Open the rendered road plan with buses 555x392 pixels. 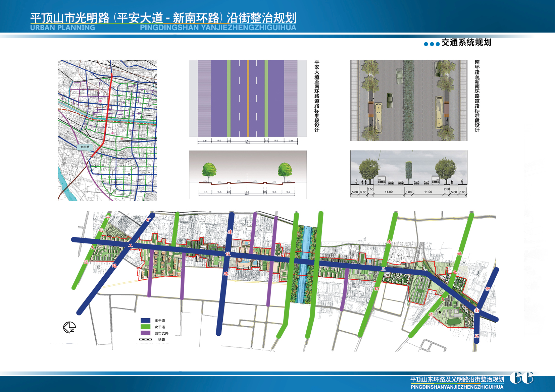pyautogui.click(x=409, y=101)
